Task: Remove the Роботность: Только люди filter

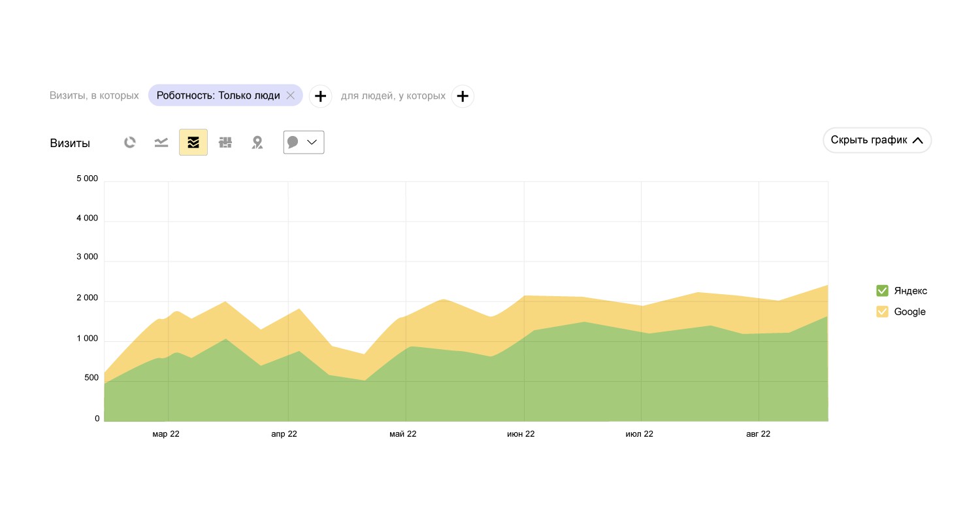Action: (291, 95)
